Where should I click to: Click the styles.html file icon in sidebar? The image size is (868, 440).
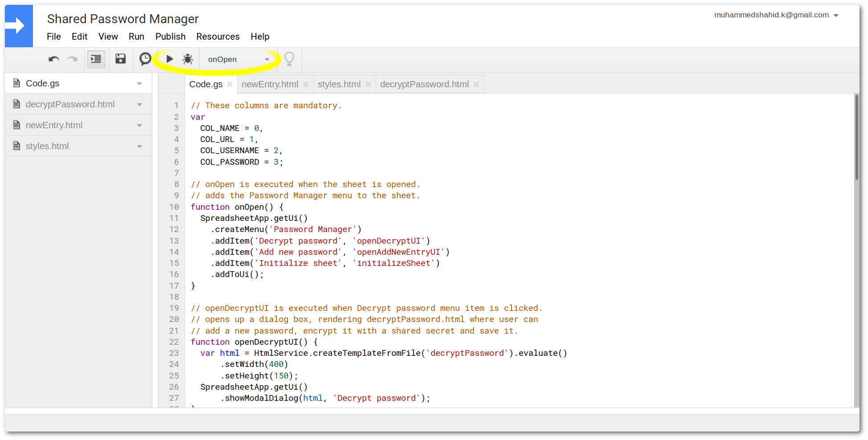17,146
